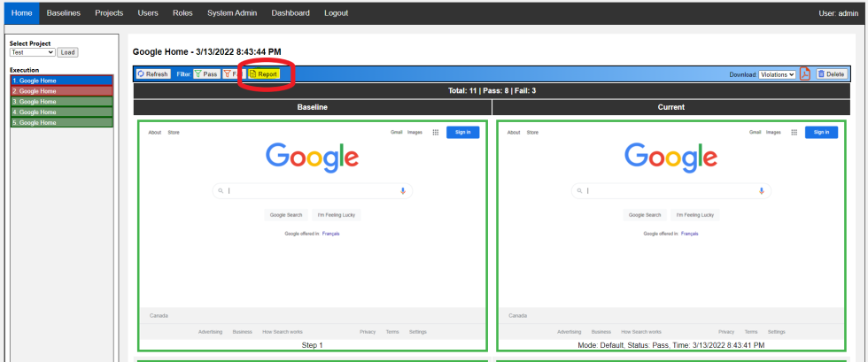Select execution 5. Google Home
The image size is (868, 362).
point(61,123)
